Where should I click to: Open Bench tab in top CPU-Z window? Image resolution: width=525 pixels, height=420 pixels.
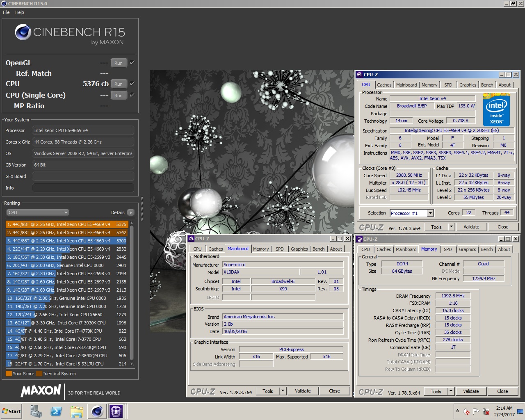(x=487, y=85)
